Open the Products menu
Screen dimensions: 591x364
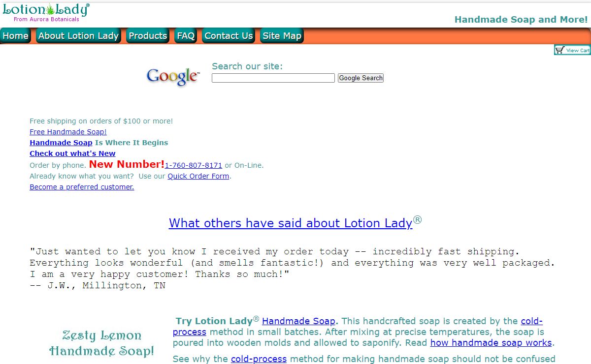(148, 36)
